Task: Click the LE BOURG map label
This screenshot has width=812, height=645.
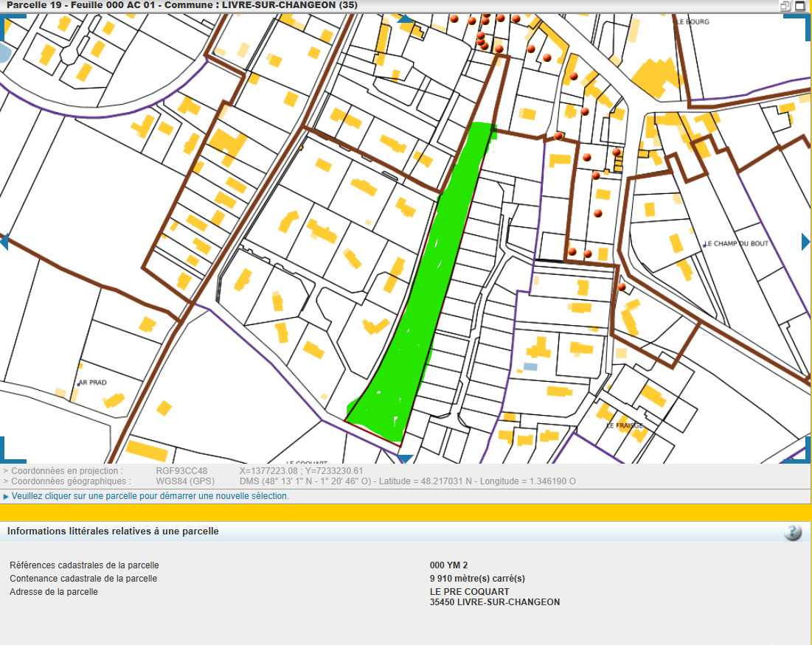Action: (x=692, y=22)
